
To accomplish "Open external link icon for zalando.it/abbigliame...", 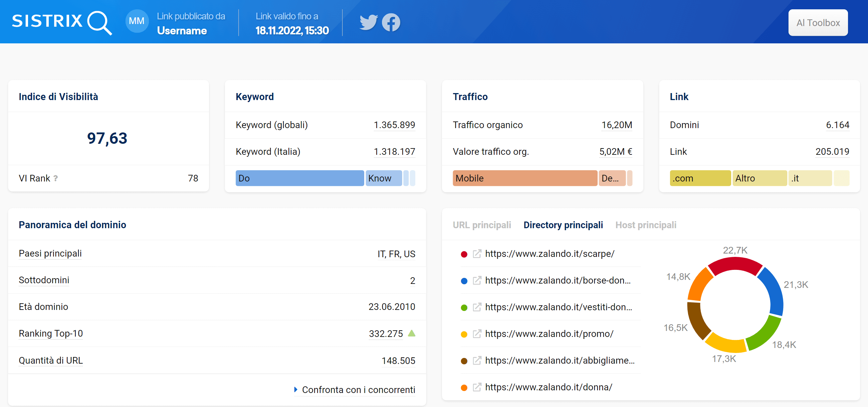I will [477, 361].
